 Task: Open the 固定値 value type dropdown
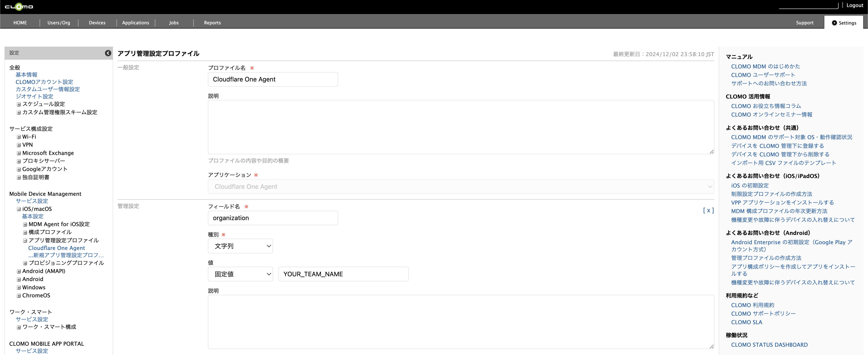tap(240, 274)
